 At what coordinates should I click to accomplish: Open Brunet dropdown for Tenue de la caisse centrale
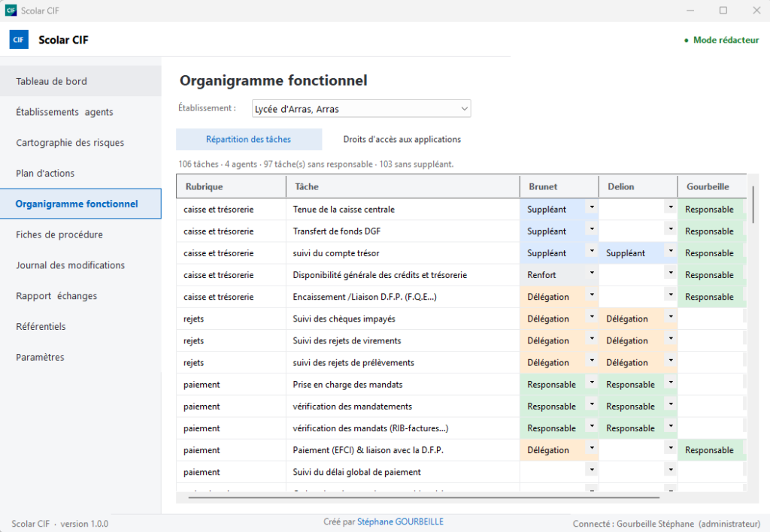[592, 207]
